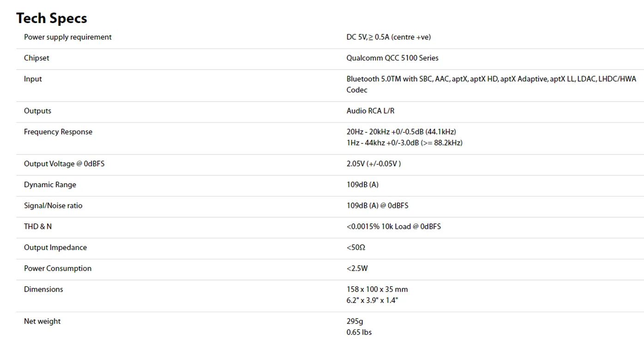Click the DC 5V power supply value
Screen dimensions: 644x339
coord(389,37)
